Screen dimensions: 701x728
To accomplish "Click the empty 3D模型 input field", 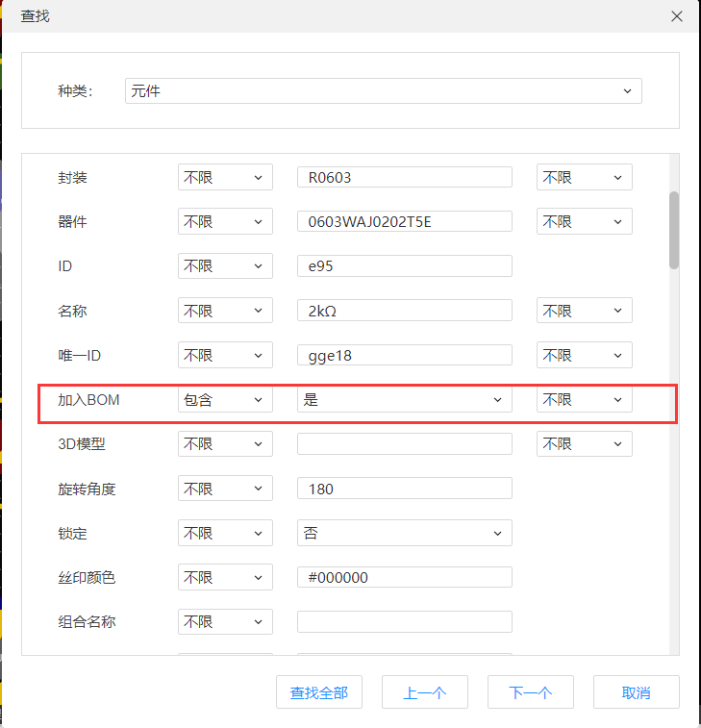I will click(x=404, y=444).
